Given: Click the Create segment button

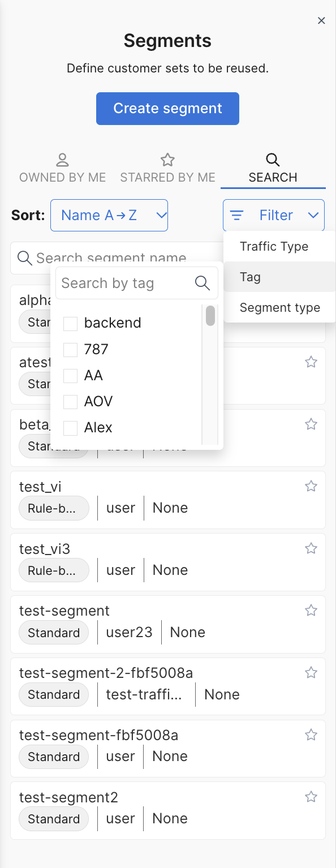Looking at the screenshot, I should point(167,109).
